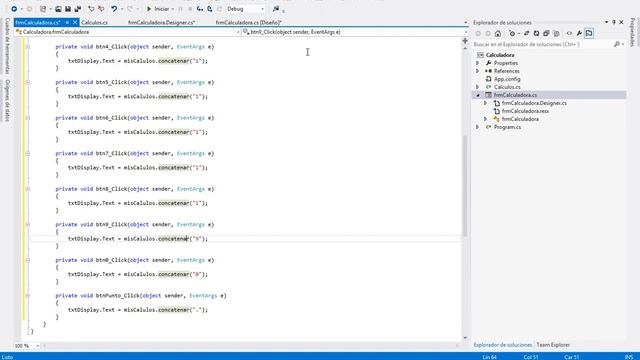Expand the References node
This screenshot has width=640, height=360.
pos(478,71)
